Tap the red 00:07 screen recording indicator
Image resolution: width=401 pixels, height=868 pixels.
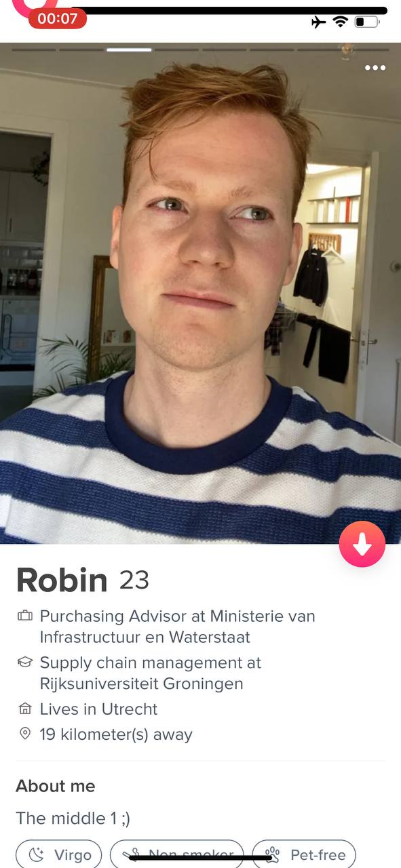[x=58, y=19]
